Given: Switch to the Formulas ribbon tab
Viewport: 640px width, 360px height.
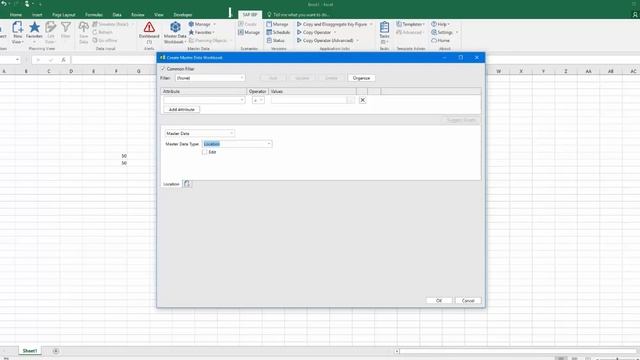Looking at the screenshot, I should 94,15.
